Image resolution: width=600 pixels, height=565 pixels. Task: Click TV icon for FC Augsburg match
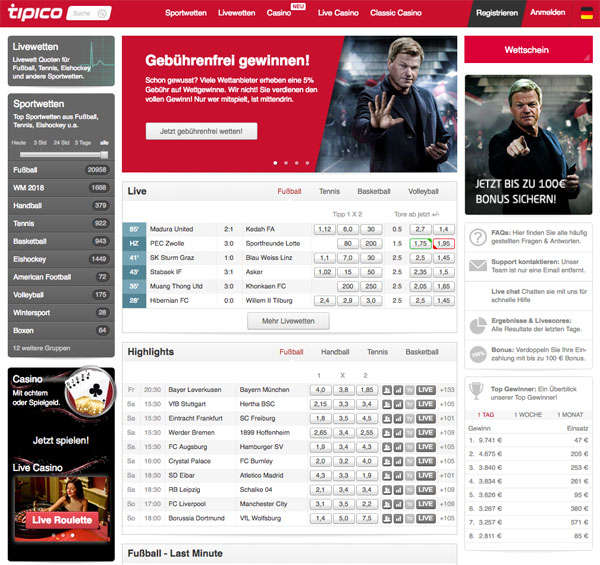409,447
